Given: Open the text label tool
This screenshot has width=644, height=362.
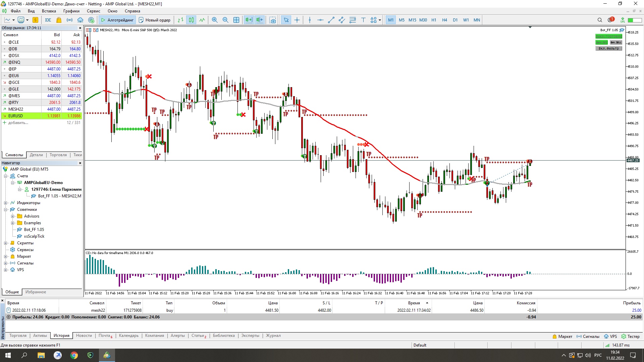Looking at the screenshot, I should coord(363,20).
